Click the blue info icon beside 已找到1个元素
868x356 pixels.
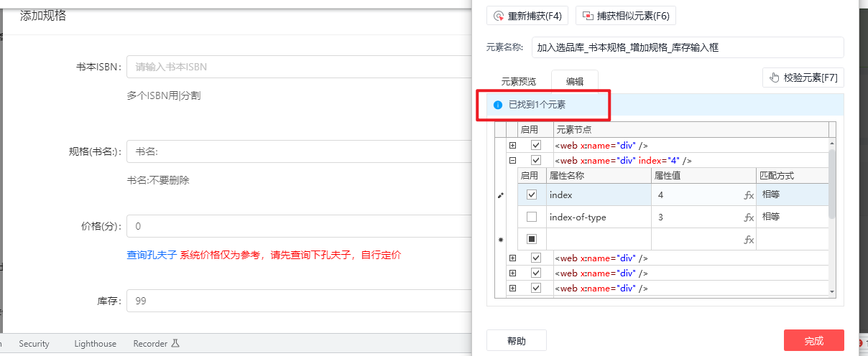click(x=498, y=105)
